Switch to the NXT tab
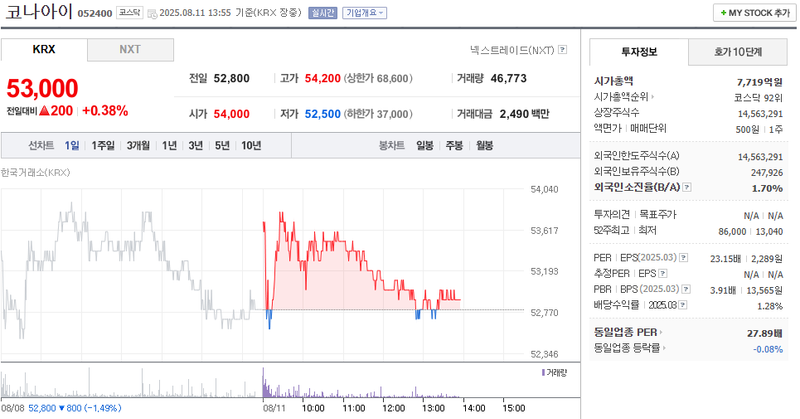 click(130, 50)
